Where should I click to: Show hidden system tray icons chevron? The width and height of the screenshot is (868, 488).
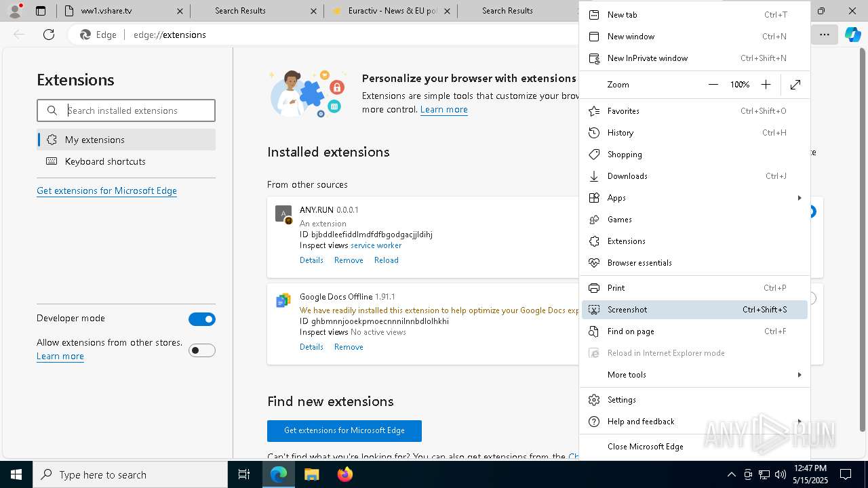pyautogui.click(x=731, y=474)
